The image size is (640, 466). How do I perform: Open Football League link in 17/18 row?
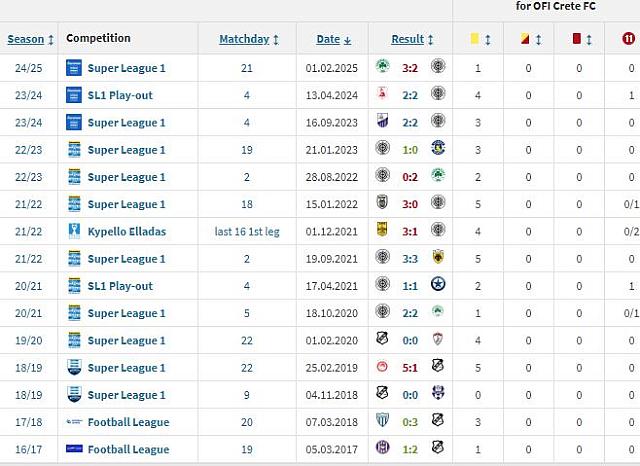click(128, 422)
